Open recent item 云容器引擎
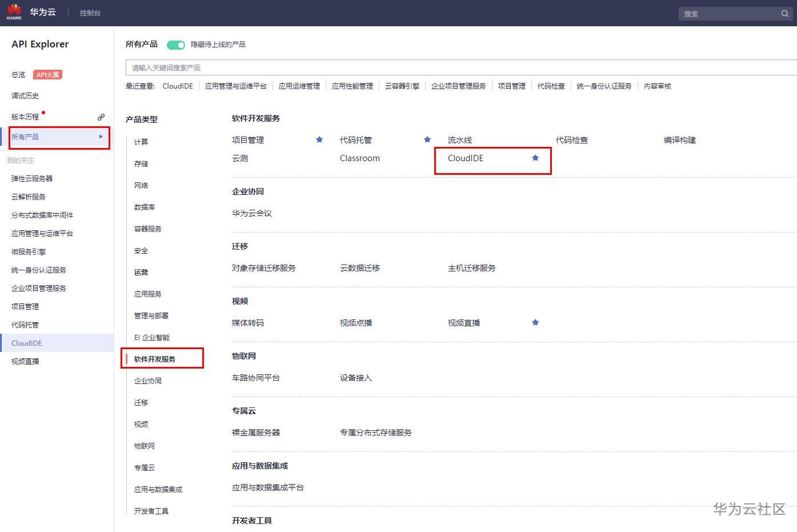This screenshot has width=797, height=532. [402, 86]
